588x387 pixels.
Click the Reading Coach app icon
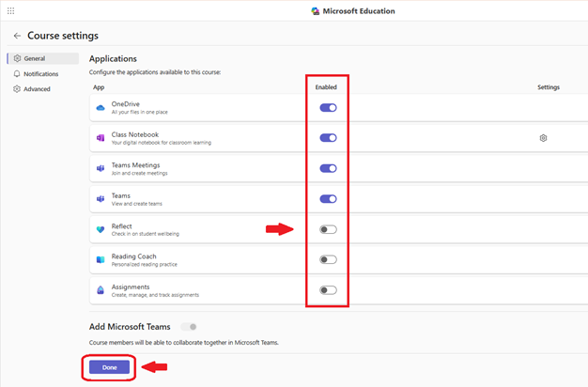101,259
